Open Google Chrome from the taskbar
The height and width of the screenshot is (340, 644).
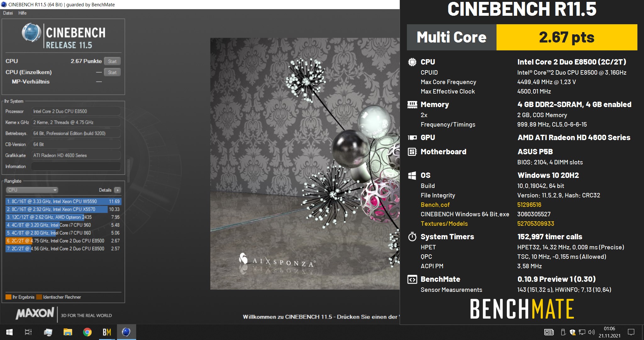(87, 332)
